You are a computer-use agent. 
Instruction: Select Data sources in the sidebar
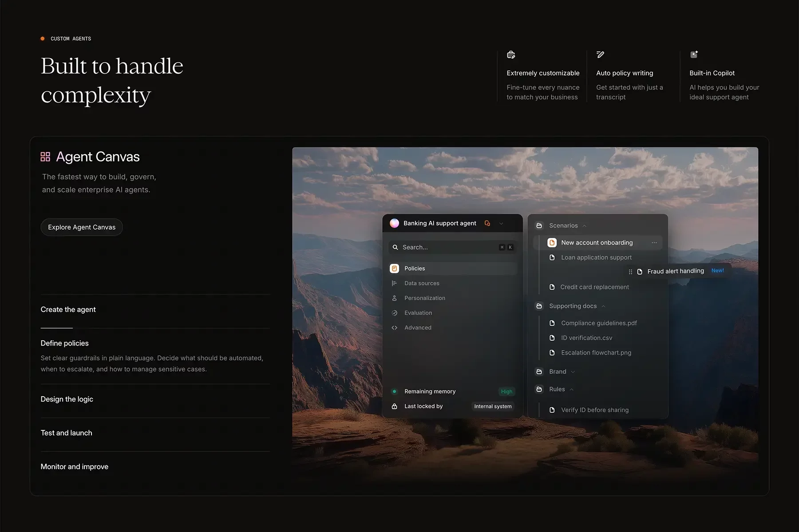coord(422,283)
